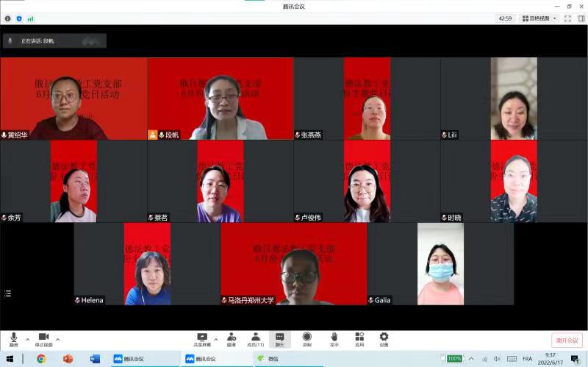The image size is (588, 367).
Task: Enter fullscreen using the top-right expand icon
Action: point(567,18)
